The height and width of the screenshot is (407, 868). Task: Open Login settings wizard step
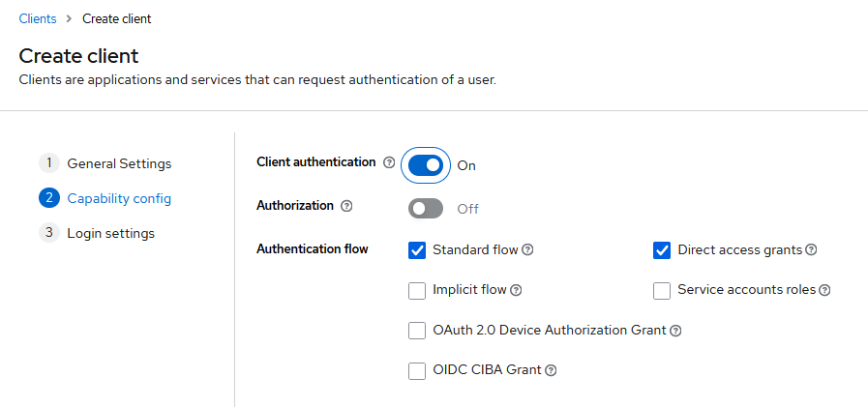pos(110,233)
